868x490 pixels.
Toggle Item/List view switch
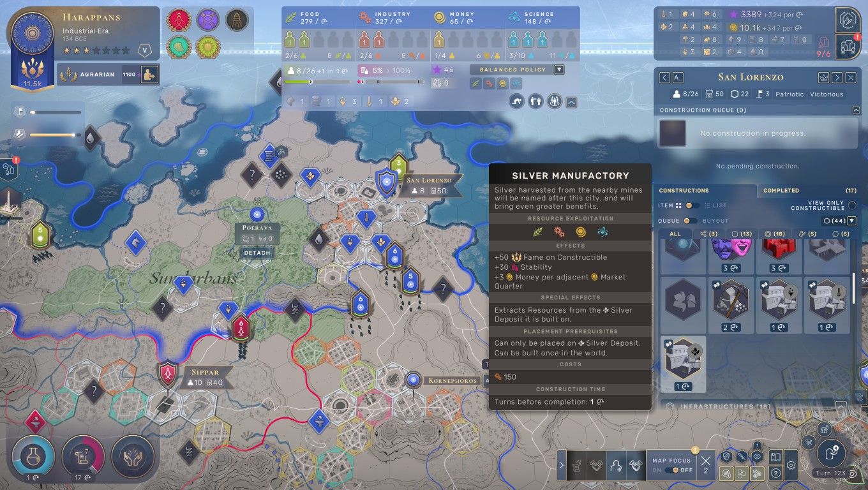coord(692,205)
